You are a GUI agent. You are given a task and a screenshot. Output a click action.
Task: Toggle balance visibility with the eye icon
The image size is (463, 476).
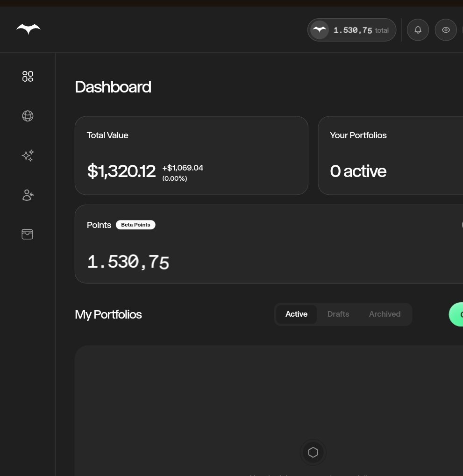click(x=446, y=30)
